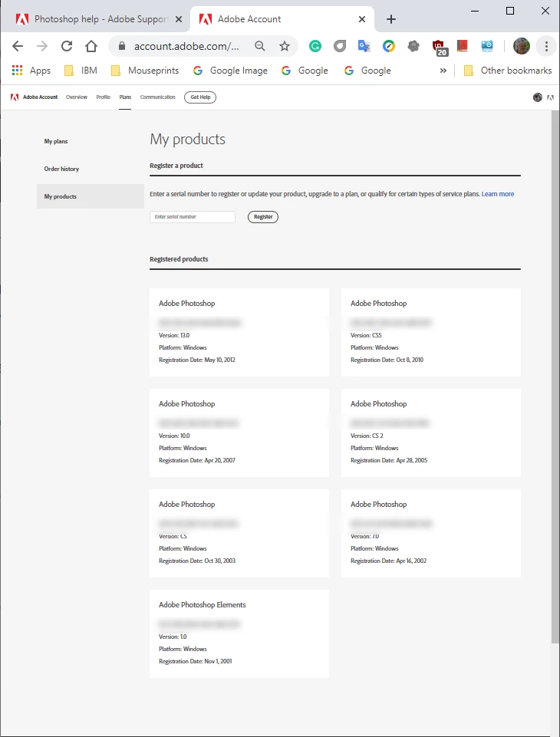Image resolution: width=560 pixels, height=737 pixels.
Task: Click the Learn more link
Action: coord(497,194)
